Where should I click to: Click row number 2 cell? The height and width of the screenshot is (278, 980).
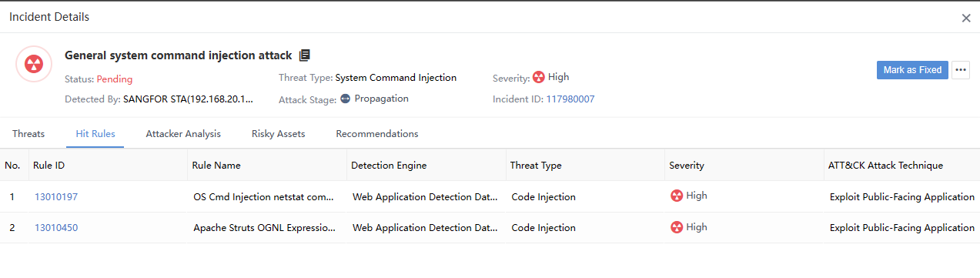click(12, 228)
